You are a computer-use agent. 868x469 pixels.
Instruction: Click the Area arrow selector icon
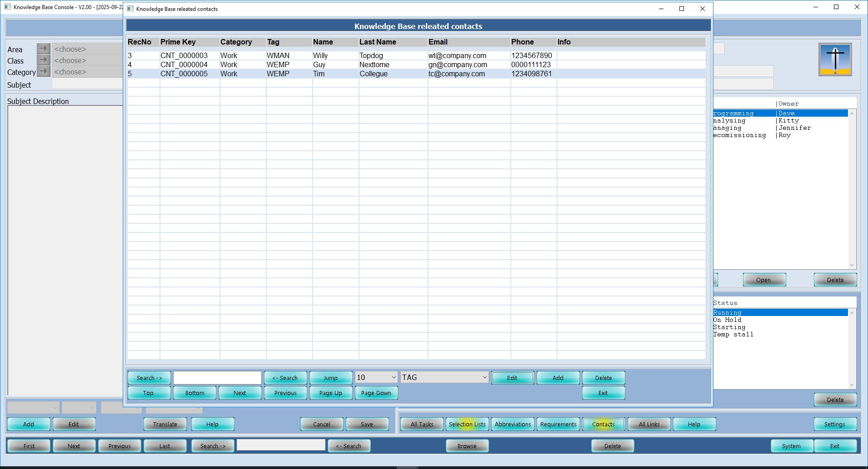click(43, 48)
